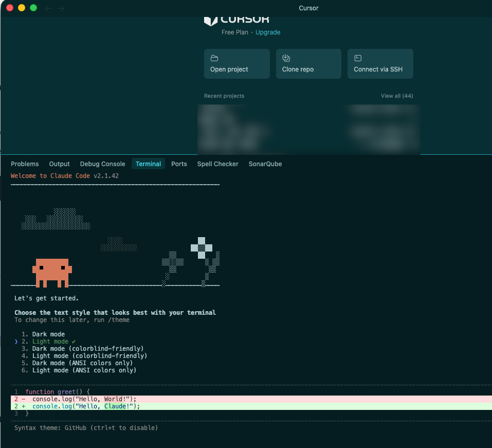
Task: Click the Upgrade plan link
Action: (268, 32)
